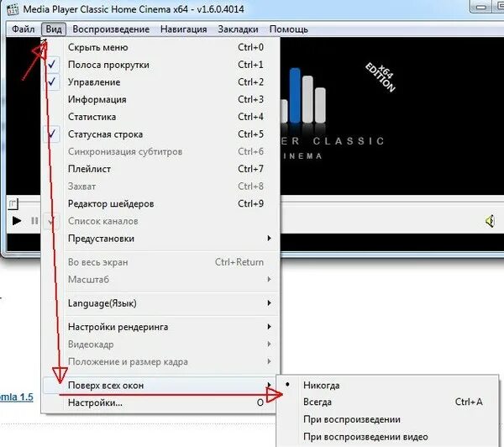Select Всегда on-top option

(387, 402)
